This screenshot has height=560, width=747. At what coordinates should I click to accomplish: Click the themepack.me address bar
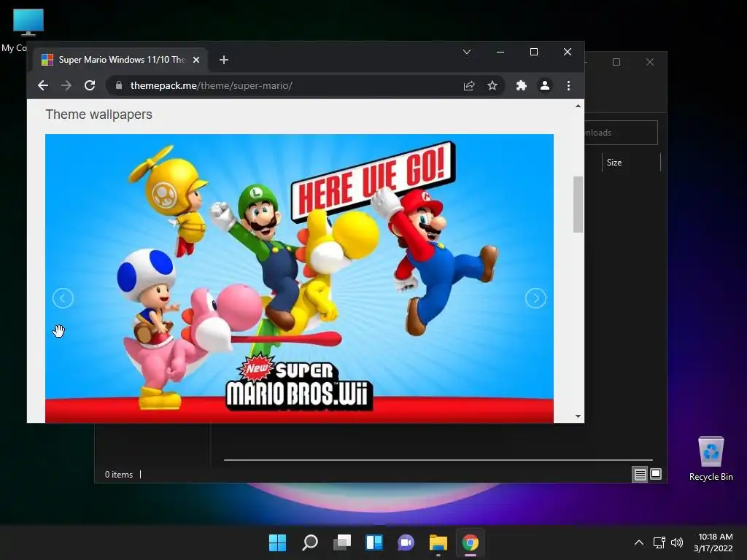(x=305, y=86)
